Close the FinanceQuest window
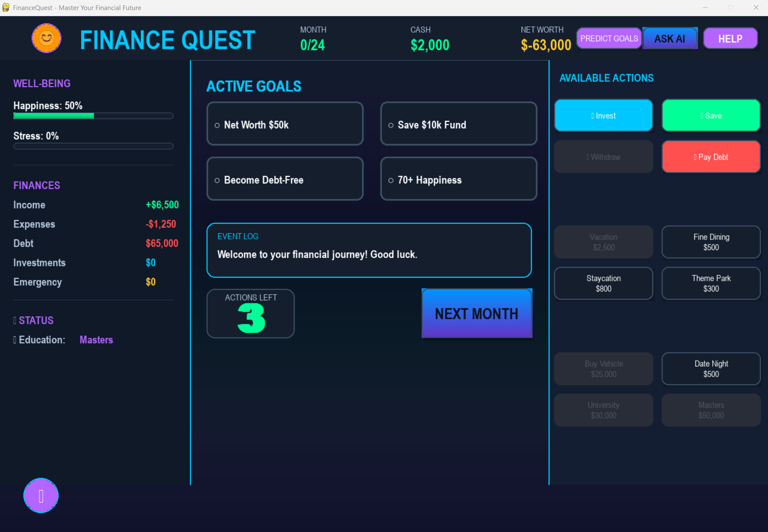Viewport: 768px width, 532px height. 756,7
